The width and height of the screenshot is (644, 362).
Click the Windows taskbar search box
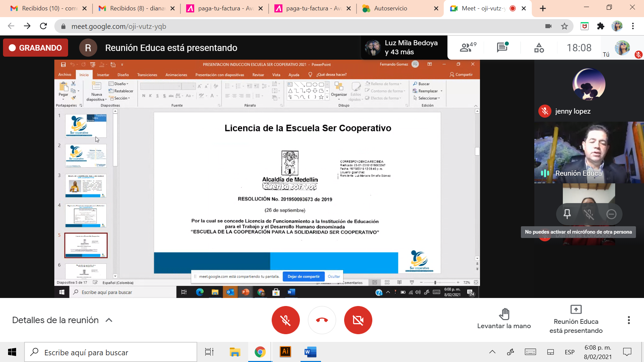click(111, 352)
